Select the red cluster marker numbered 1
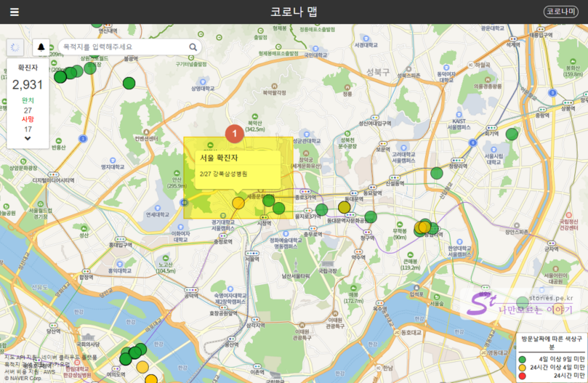 (x=234, y=133)
